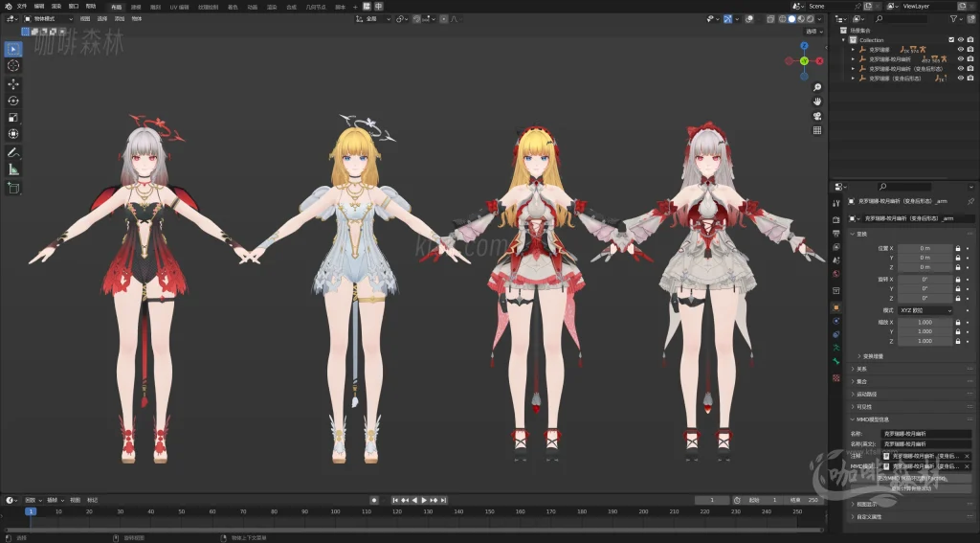This screenshot has height=543, width=980.
Task: Select the Annotate pencil tool
Action: click(13, 152)
